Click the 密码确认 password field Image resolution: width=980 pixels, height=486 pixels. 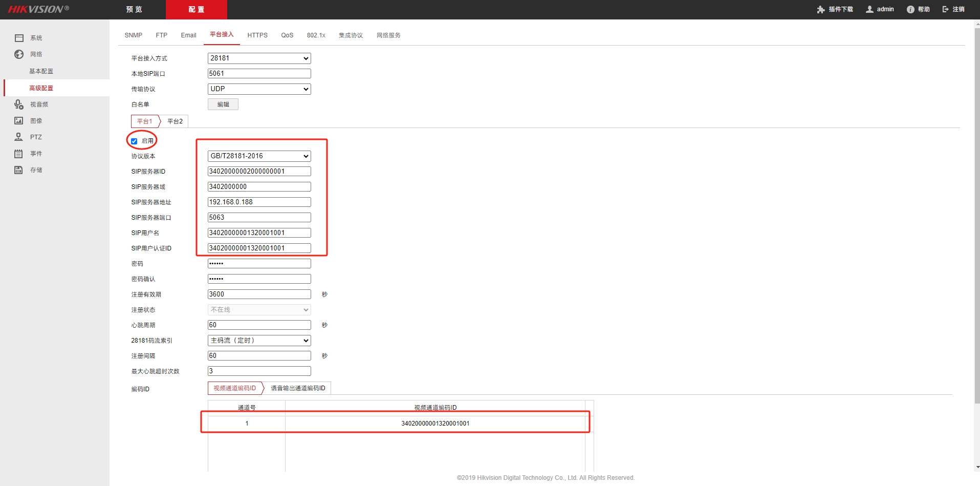[259, 279]
